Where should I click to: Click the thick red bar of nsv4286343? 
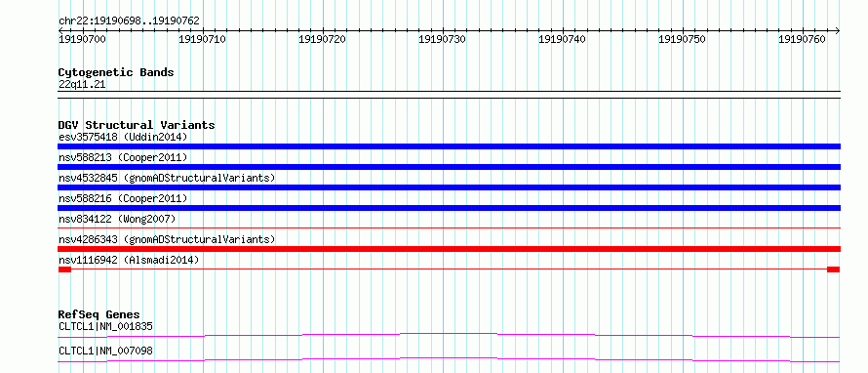pyautogui.click(x=449, y=249)
